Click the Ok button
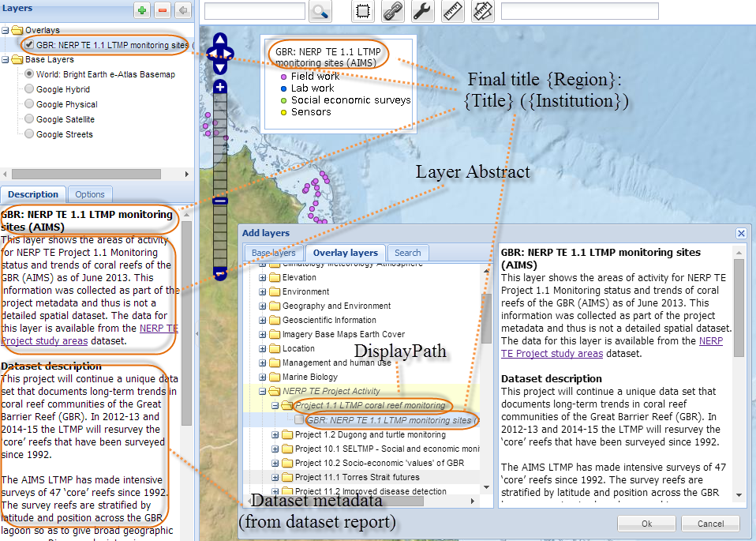 pyautogui.click(x=646, y=524)
